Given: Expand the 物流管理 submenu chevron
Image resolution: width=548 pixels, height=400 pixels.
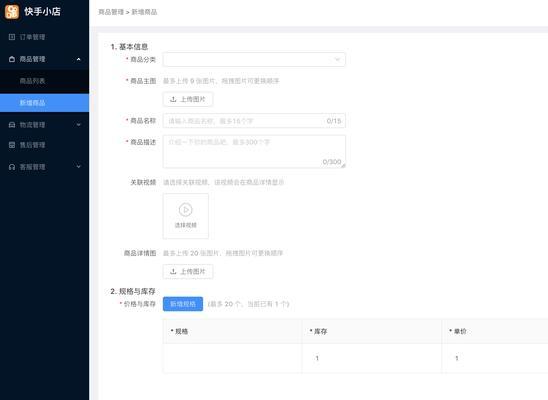Looking at the screenshot, I should (x=79, y=125).
